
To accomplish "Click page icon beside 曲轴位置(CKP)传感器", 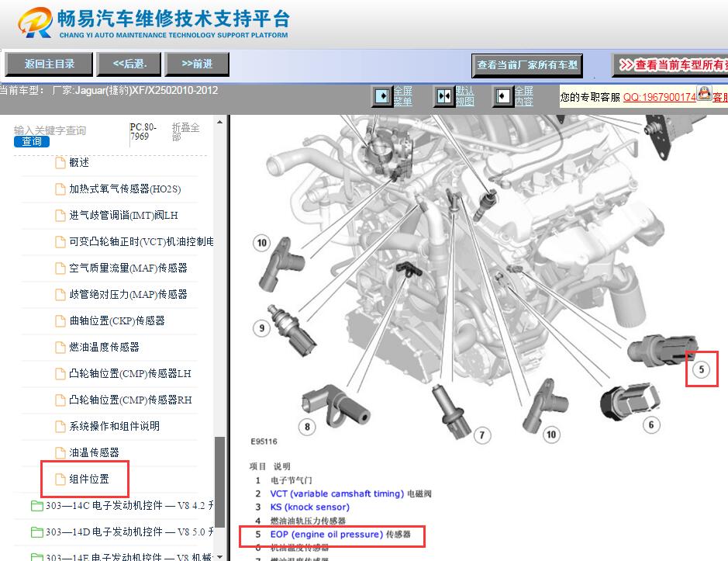I will point(60,321).
